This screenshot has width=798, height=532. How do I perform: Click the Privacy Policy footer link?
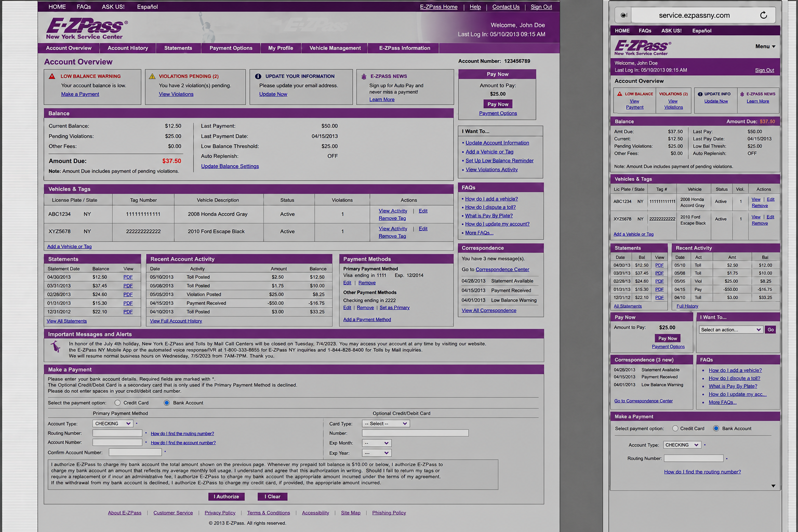pyautogui.click(x=220, y=513)
